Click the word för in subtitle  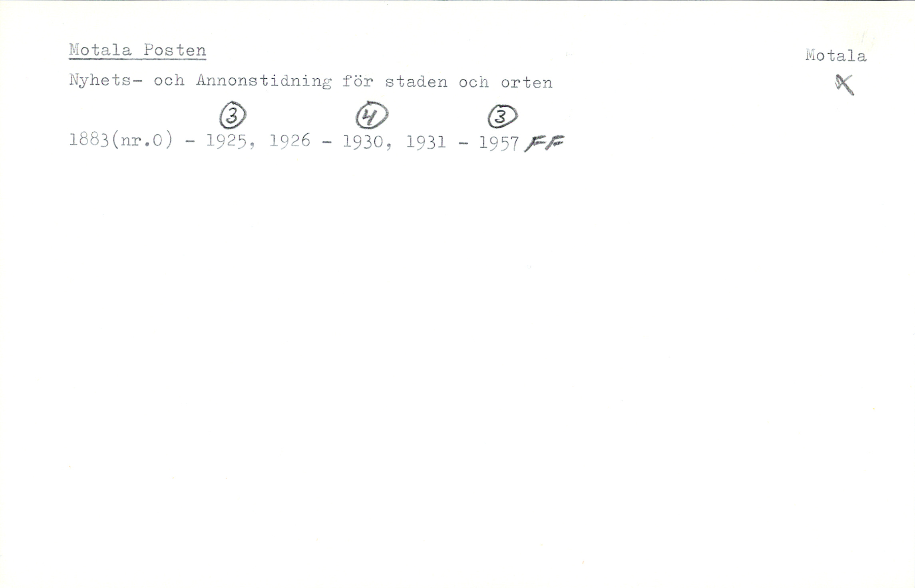point(358,81)
